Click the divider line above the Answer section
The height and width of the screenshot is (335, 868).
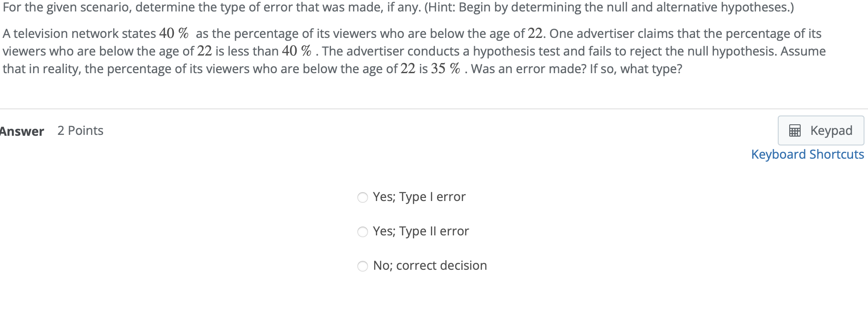[434, 109]
